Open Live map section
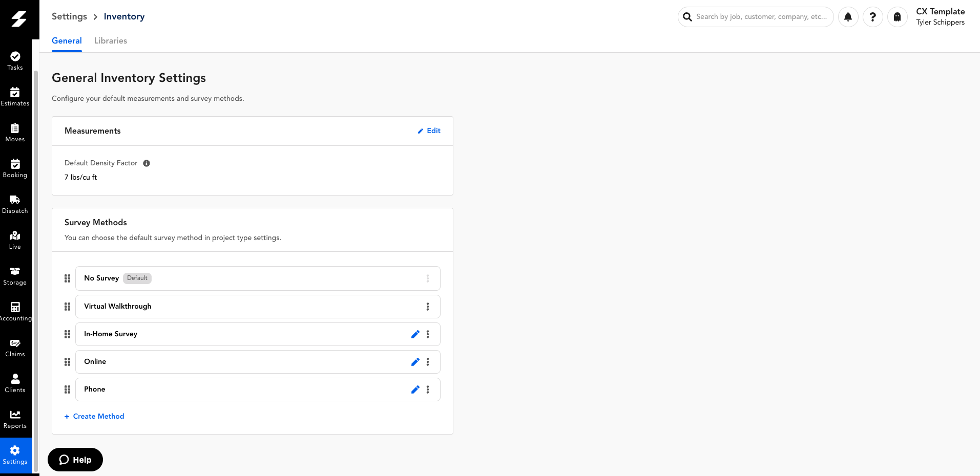The height and width of the screenshot is (476, 980). [15, 240]
